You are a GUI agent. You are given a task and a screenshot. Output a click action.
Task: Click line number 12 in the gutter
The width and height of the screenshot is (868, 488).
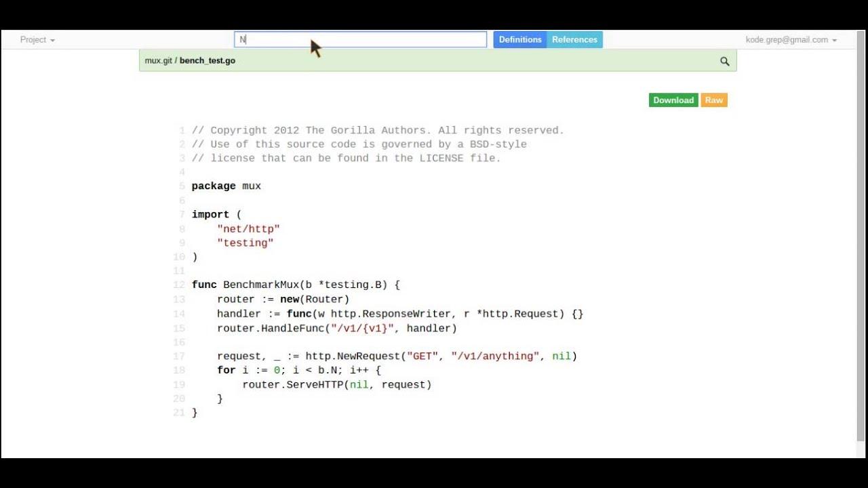178,285
